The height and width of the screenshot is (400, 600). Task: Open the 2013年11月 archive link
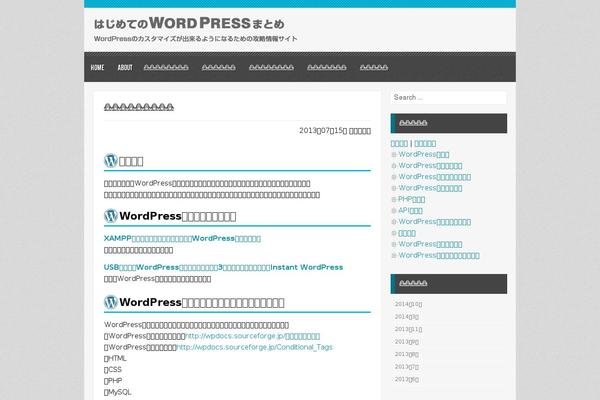click(x=408, y=329)
